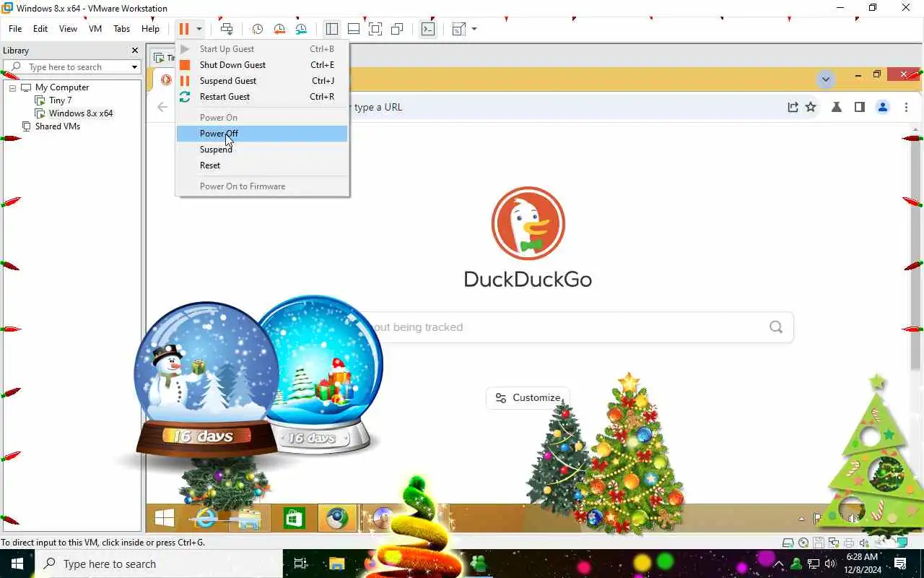The width and height of the screenshot is (924, 578).
Task: Go back in the guest browser
Action: [162, 107]
